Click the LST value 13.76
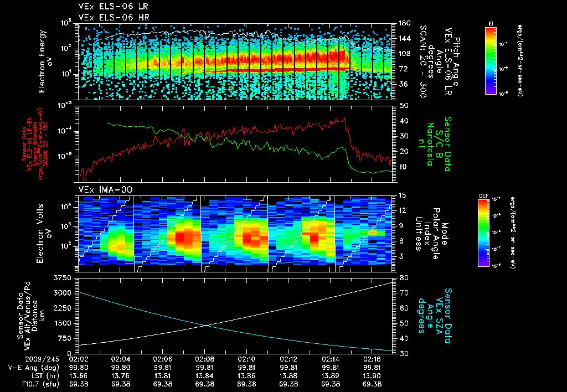Viewport: 567px width, 392px height. coord(120,376)
